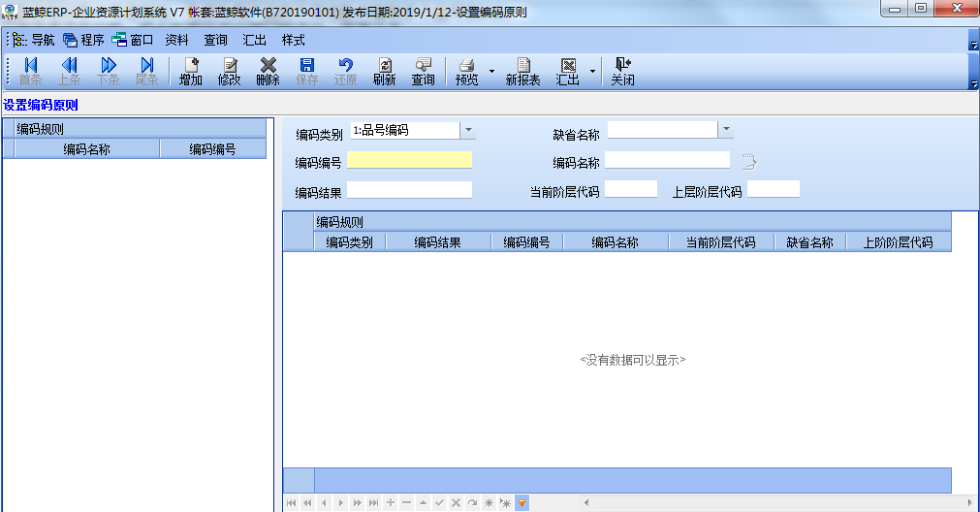Image resolution: width=980 pixels, height=512 pixels.
Task: Click the 删除 (Delete) toolbar icon
Action: (269, 71)
